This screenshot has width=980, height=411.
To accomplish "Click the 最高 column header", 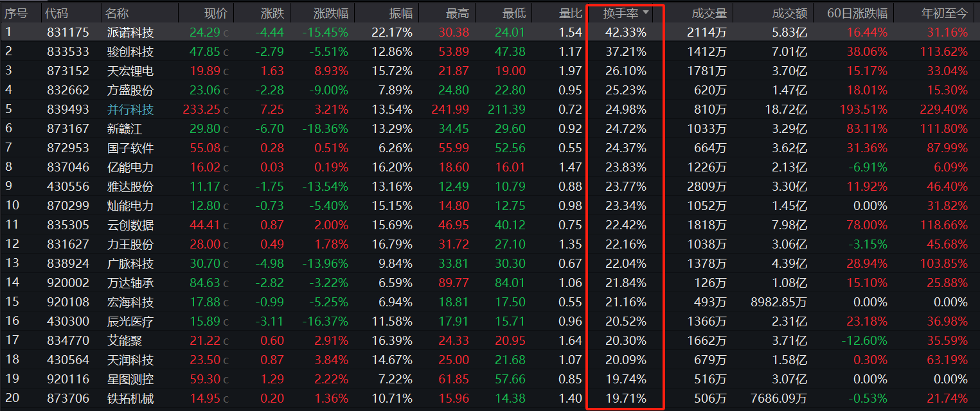I will click(458, 13).
